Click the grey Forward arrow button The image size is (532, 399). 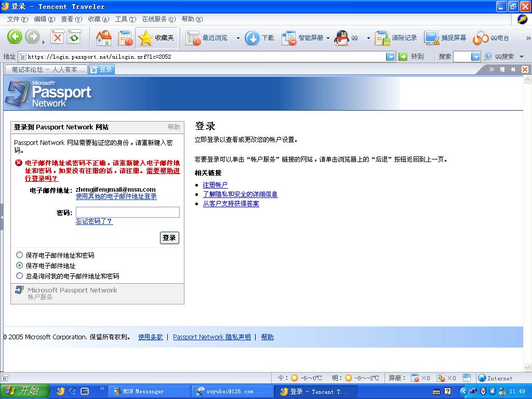(x=33, y=37)
